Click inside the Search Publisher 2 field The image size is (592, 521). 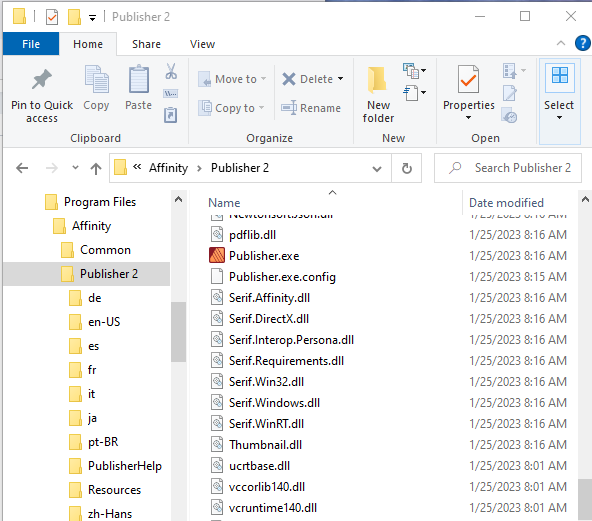point(508,168)
